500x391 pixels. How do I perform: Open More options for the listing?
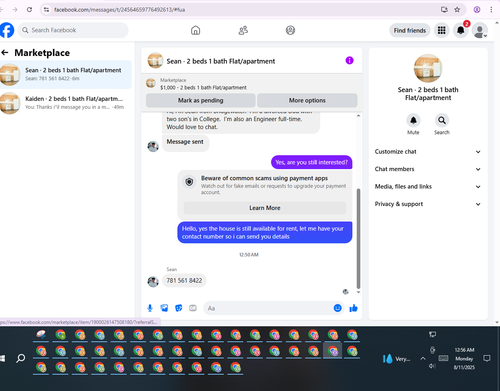click(307, 100)
